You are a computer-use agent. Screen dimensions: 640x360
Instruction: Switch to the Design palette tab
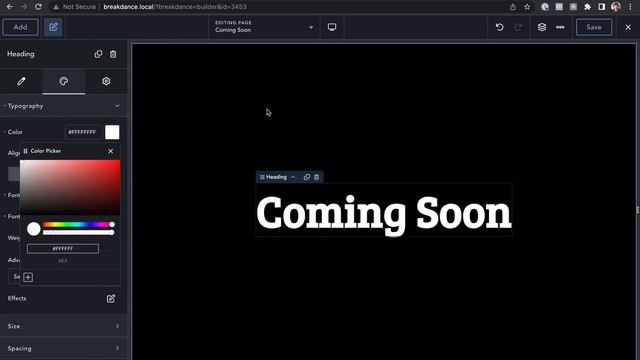pos(64,81)
